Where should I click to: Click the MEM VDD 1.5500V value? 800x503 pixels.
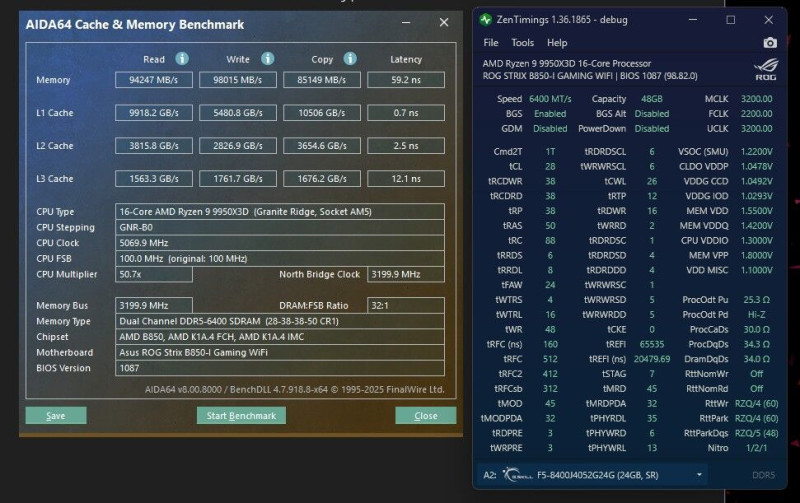[x=756, y=211]
